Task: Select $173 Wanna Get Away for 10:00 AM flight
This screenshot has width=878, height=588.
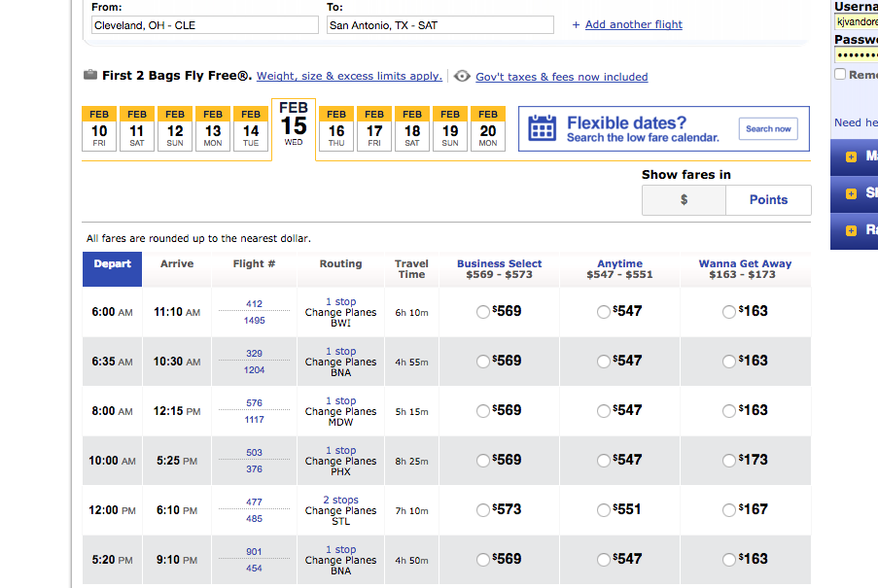Action: pyautogui.click(x=729, y=461)
